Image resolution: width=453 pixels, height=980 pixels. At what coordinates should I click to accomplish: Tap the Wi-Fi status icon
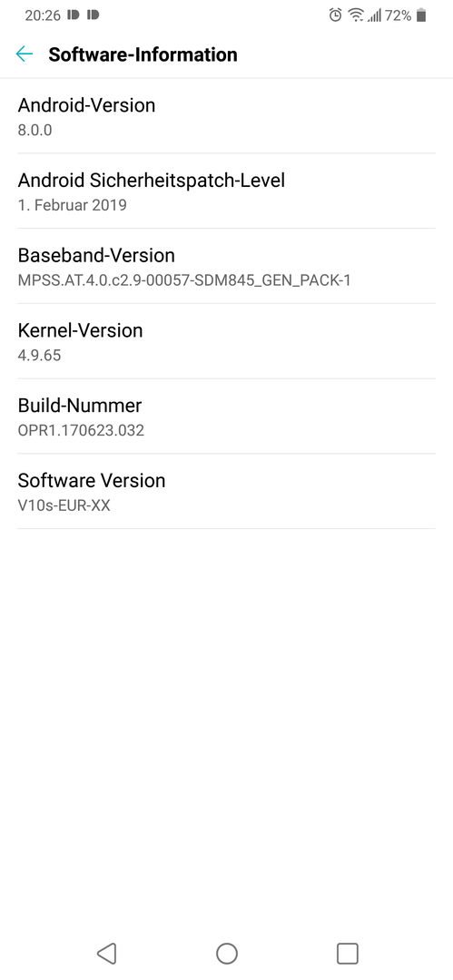click(356, 15)
